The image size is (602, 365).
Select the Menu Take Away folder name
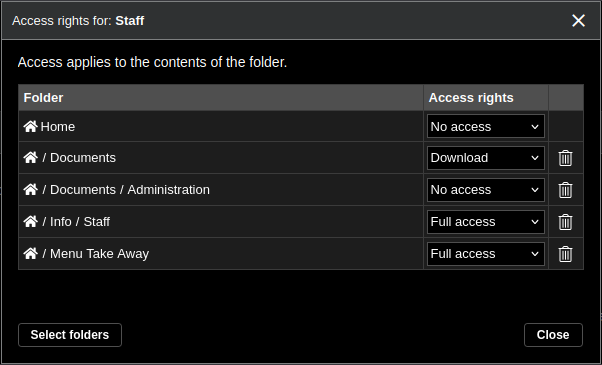click(99, 254)
